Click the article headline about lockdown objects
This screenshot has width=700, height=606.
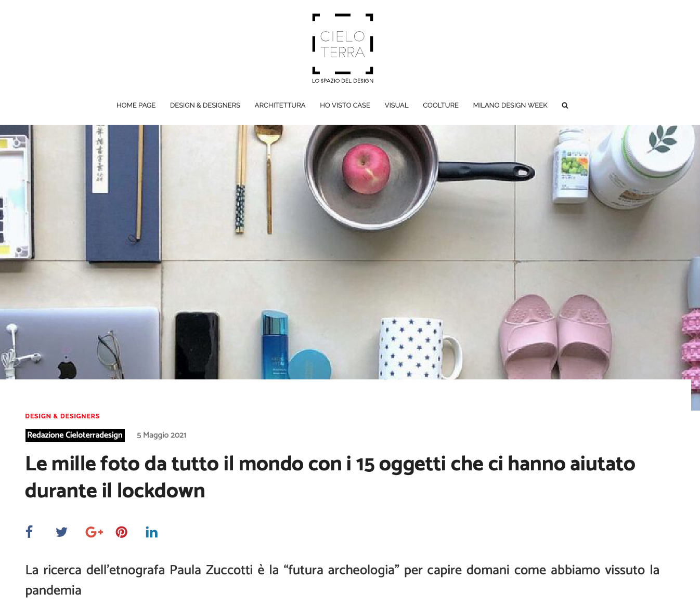(x=330, y=477)
